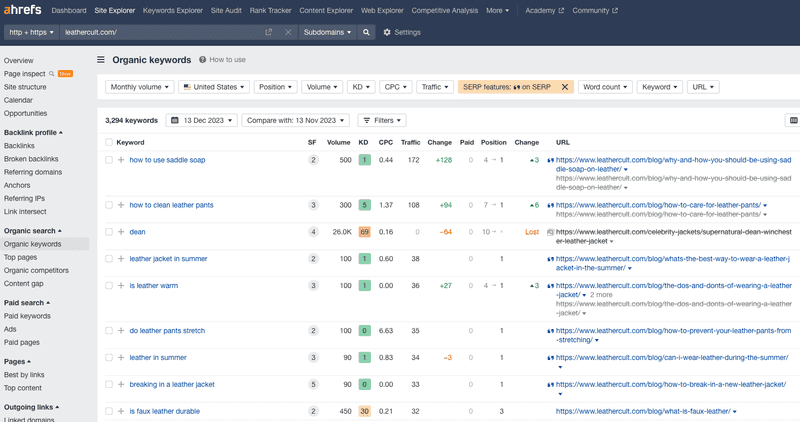Click the columns icon at table right
The image size is (800, 422).
pyautogui.click(x=793, y=121)
